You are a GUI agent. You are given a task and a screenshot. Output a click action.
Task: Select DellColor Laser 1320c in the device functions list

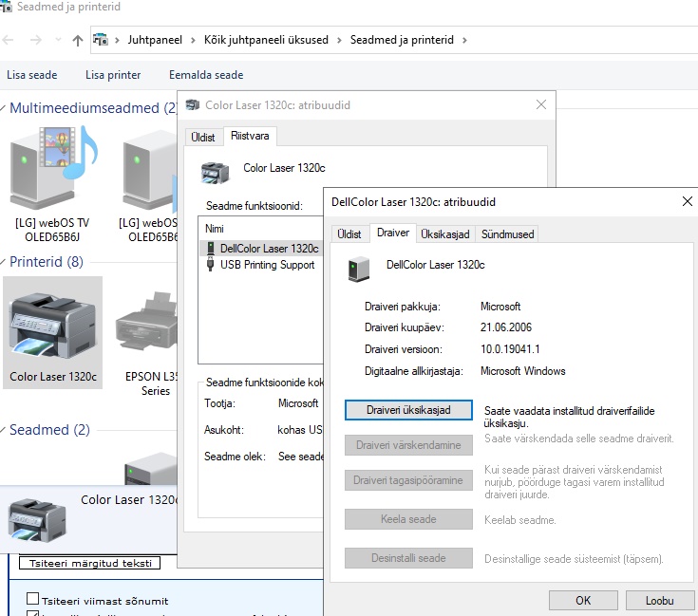point(269,249)
